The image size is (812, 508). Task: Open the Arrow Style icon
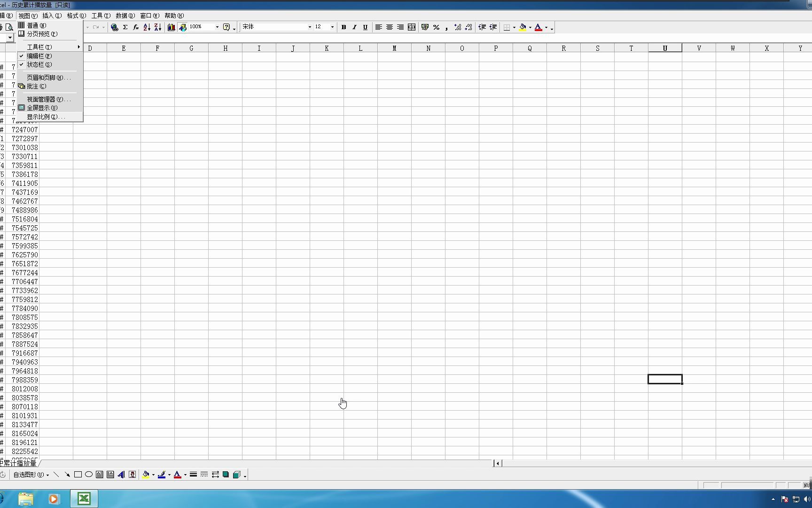click(x=215, y=475)
